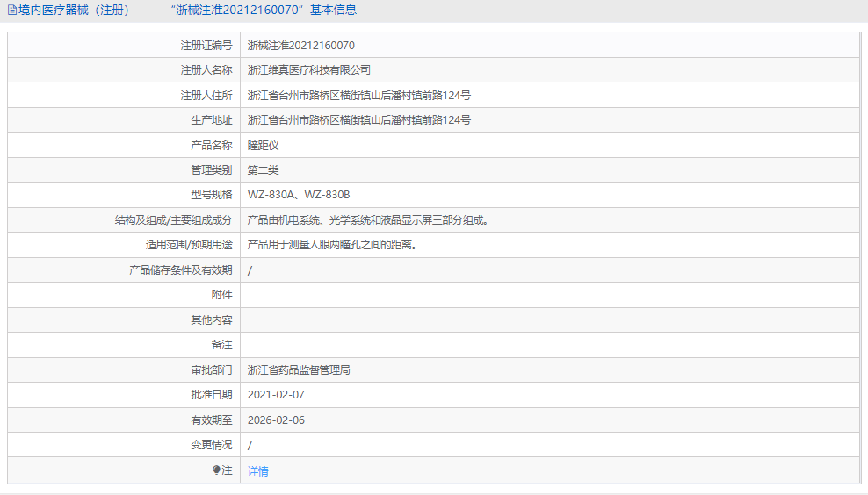Click the slash value in 产品储存条件及有效期 row

[250, 270]
